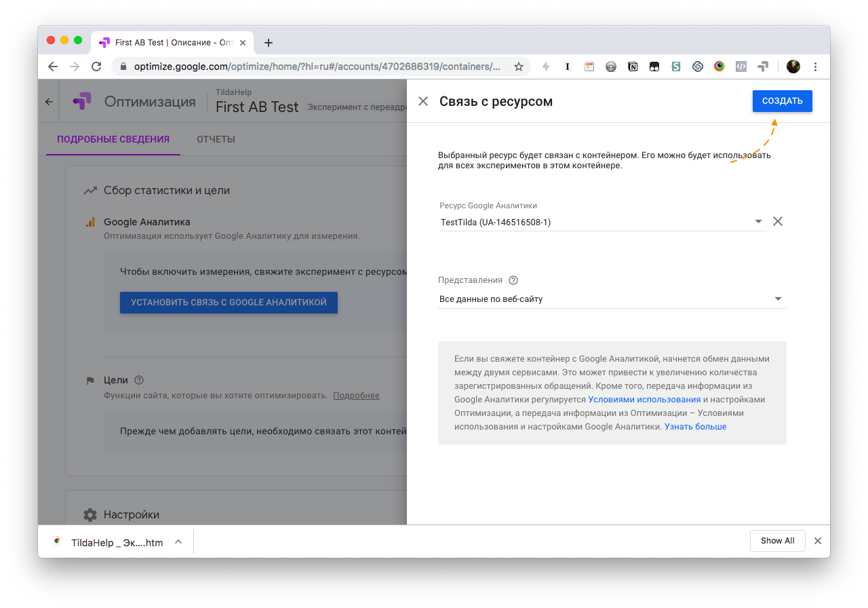Image resolution: width=868 pixels, height=608 pixels.
Task: Open the Ресурс Google Аналитики dropdown
Action: 602,222
